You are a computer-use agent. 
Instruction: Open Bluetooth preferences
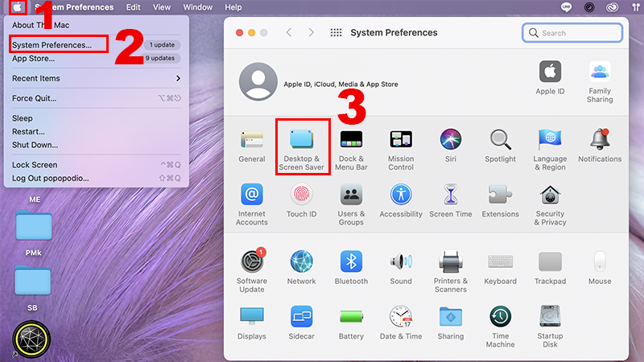coord(351,268)
